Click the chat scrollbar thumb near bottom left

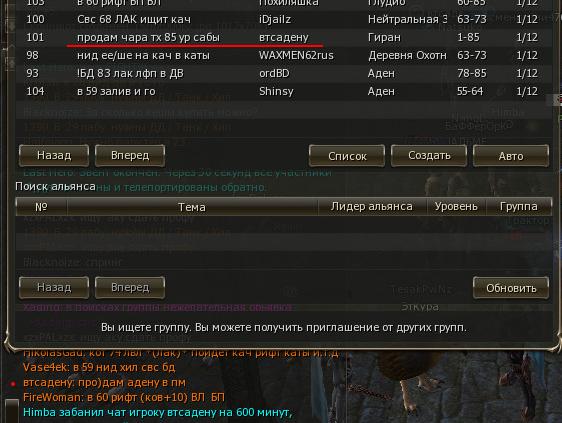tap(11, 411)
